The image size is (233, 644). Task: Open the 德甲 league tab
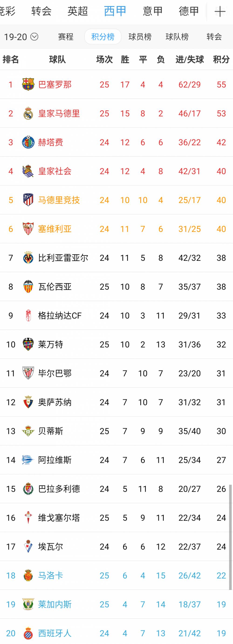(189, 11)
